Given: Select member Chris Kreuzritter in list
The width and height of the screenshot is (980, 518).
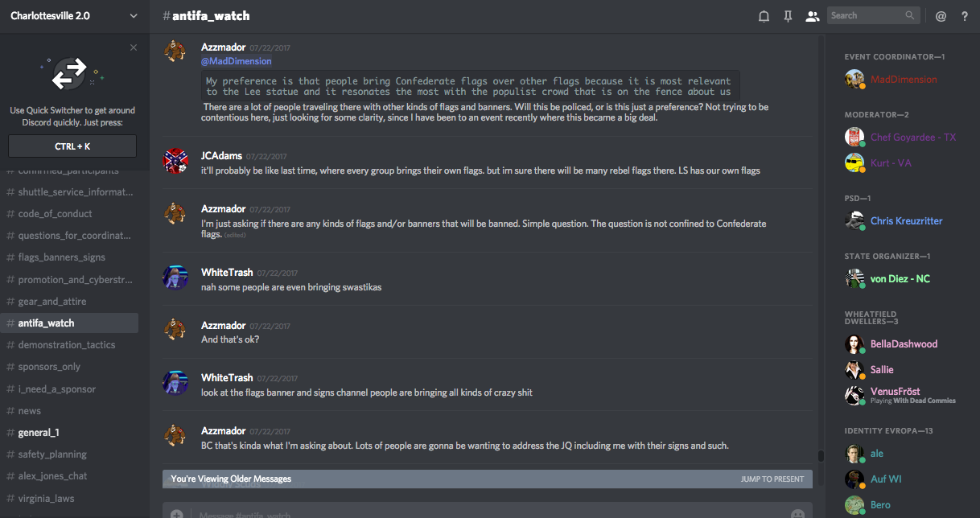Looking at the screenshot, I should click(x=906, y=221).
